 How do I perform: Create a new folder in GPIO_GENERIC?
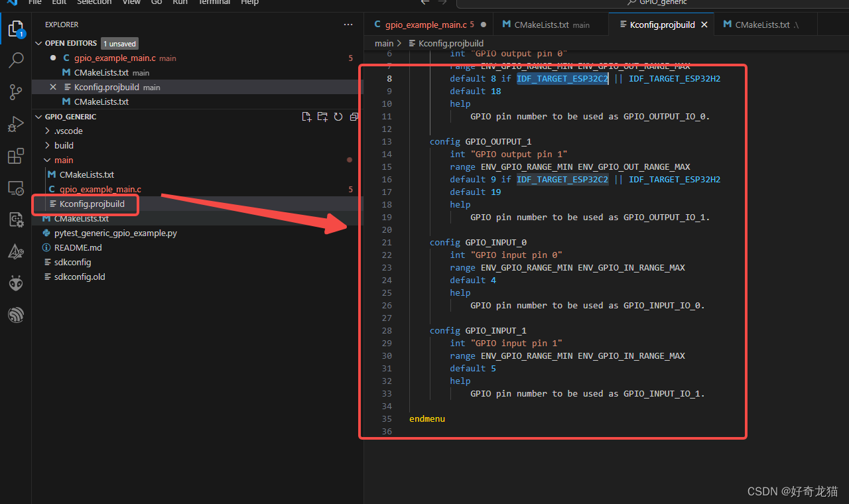pyautogui.click(x=322, y=117)
